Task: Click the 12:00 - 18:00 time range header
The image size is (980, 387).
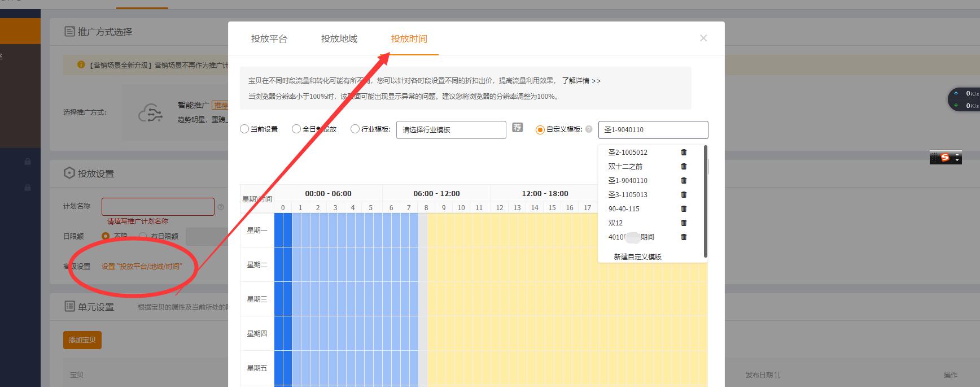Action: (x=545, y=193)
